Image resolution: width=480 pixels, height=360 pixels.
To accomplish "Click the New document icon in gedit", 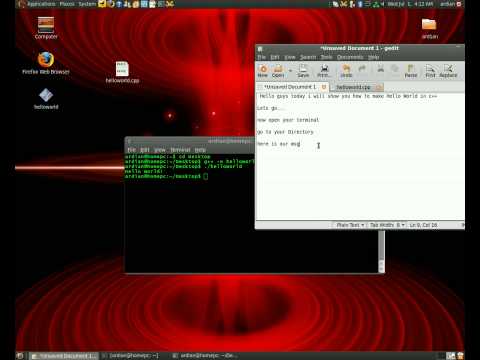I will (x=263, y=71).
